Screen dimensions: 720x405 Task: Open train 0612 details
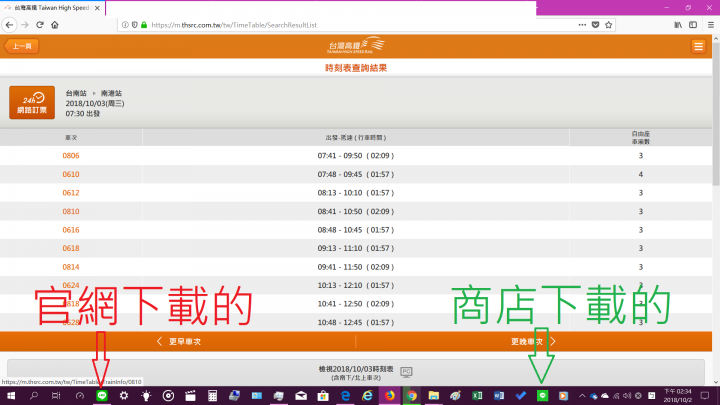71,193
